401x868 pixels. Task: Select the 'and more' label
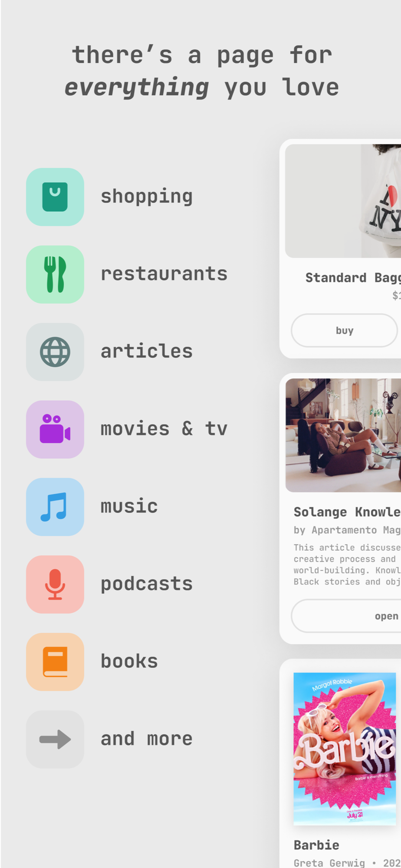147,739
